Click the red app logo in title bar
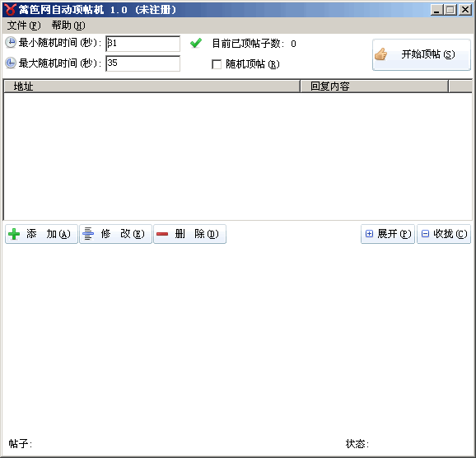Viewport: 476px width, 458px height. 10,10
